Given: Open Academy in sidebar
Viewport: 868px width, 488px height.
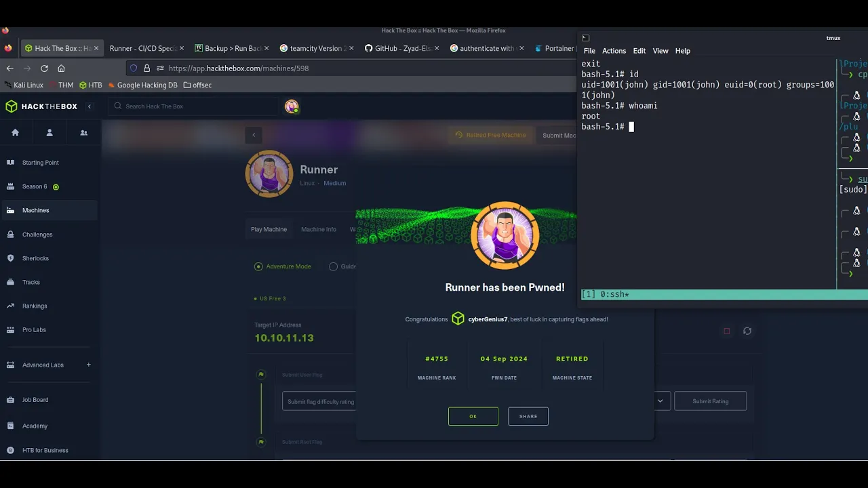Looking at the screenshot, I should [49, 426].
